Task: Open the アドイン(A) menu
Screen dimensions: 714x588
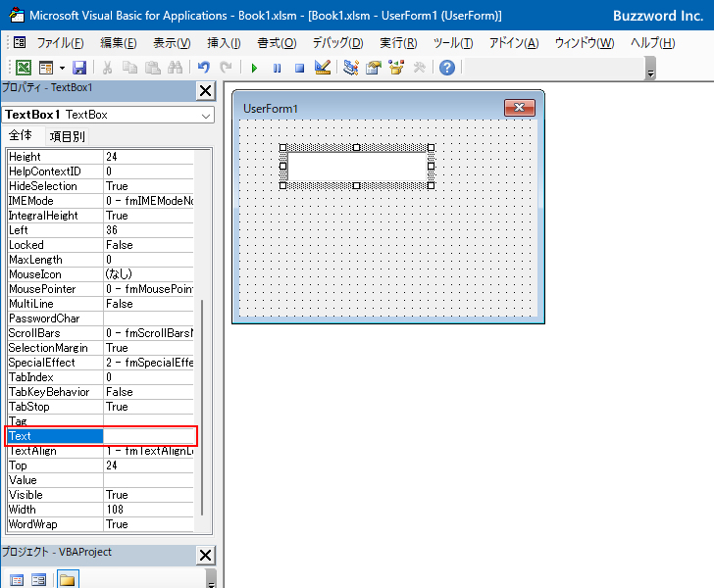Action: [514, 43]
